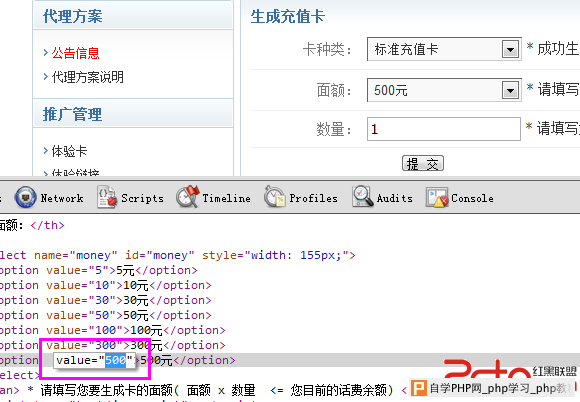Expand the 卡种类 dropdown arrow
This screenshot has height=402, width=580.
point(510,49)
